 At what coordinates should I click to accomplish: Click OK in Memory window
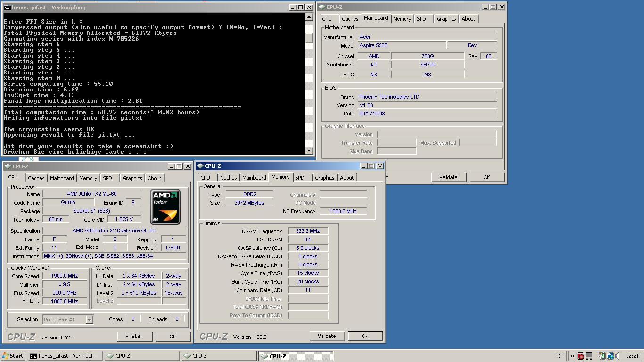coord(365,336)
